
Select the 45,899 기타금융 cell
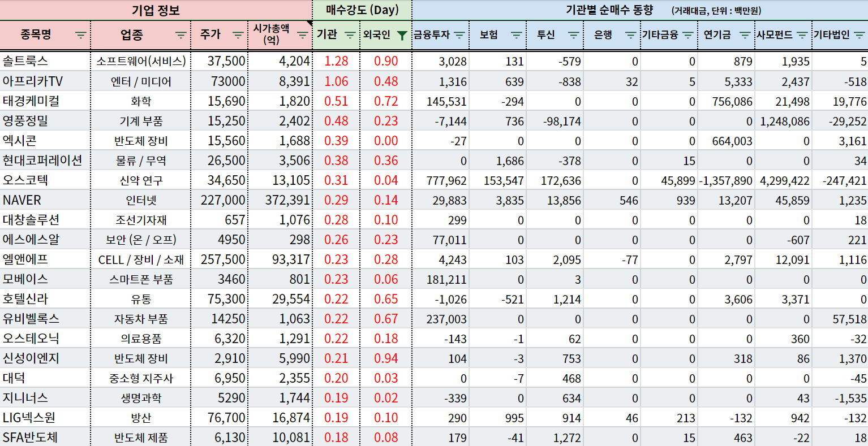click(669, 180)
